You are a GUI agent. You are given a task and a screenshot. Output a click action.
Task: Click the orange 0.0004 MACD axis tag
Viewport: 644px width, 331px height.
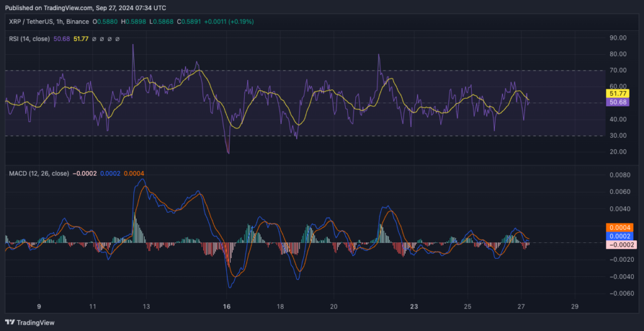(x=619, y=227)
